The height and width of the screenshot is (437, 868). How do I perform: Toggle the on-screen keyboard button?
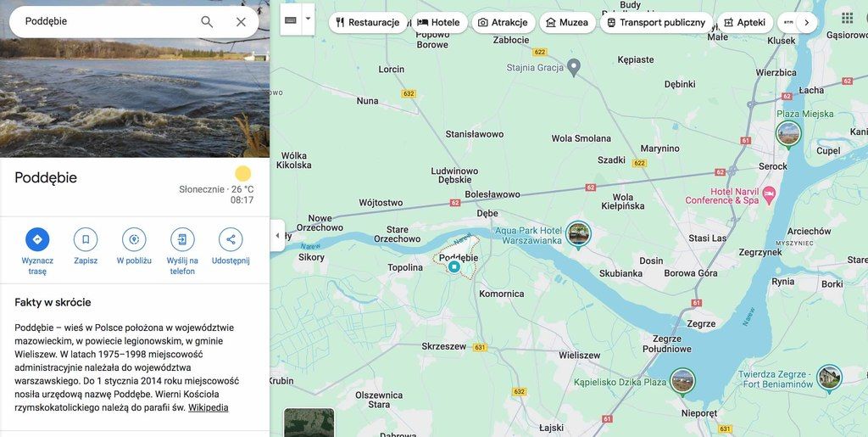(291, 20)
